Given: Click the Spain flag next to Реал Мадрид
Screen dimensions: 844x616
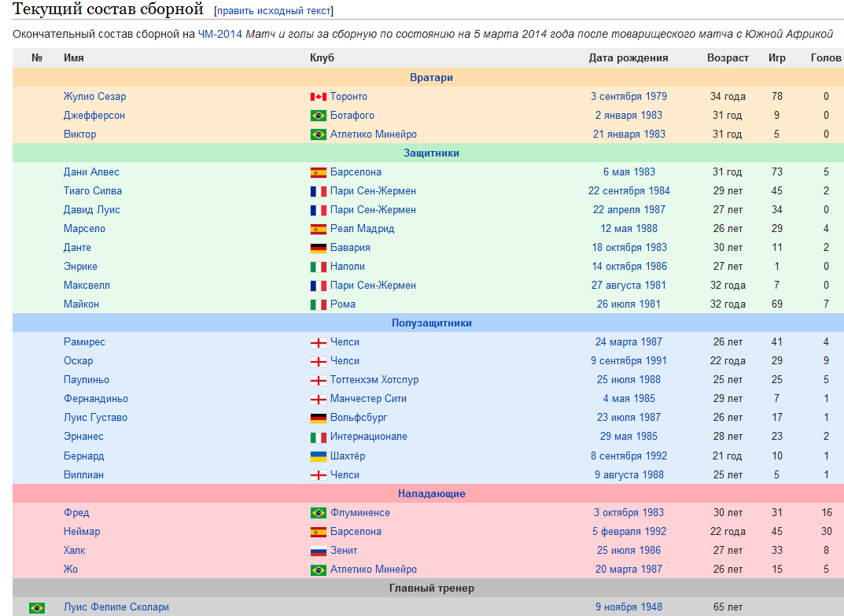Looking at the screenshot, I should 318,229.
